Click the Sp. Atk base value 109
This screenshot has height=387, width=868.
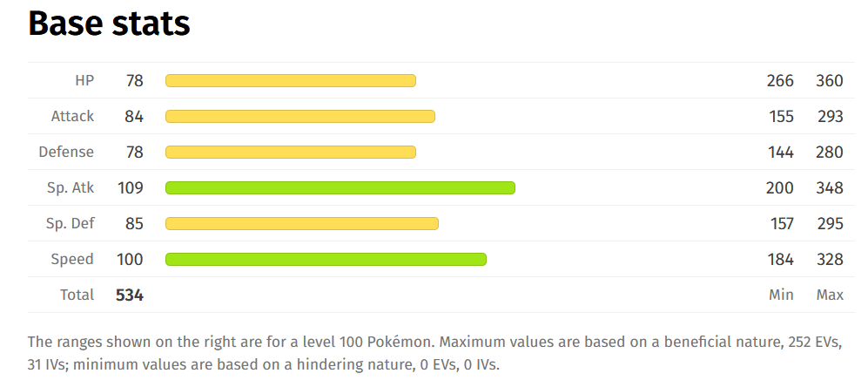(130, 188)
